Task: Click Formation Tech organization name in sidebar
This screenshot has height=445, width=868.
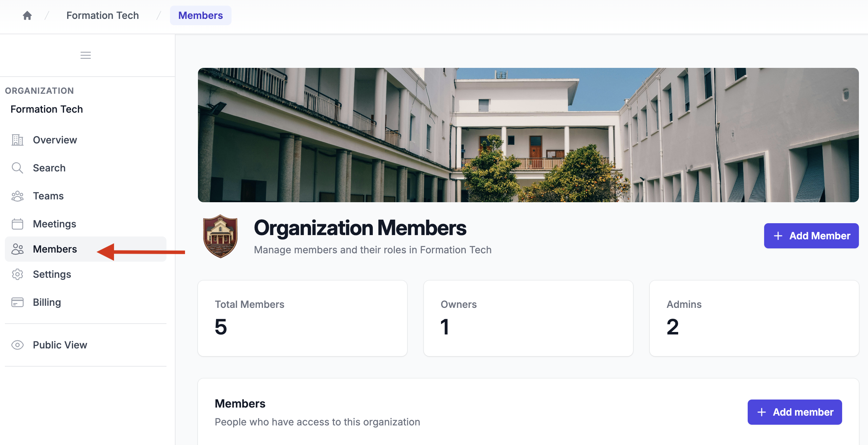Action: (47, 109)
